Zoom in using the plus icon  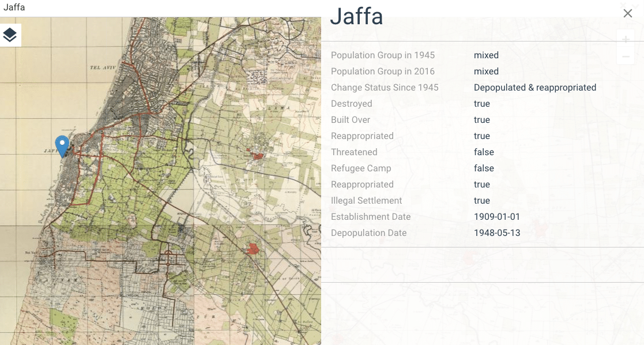[626, 39]
